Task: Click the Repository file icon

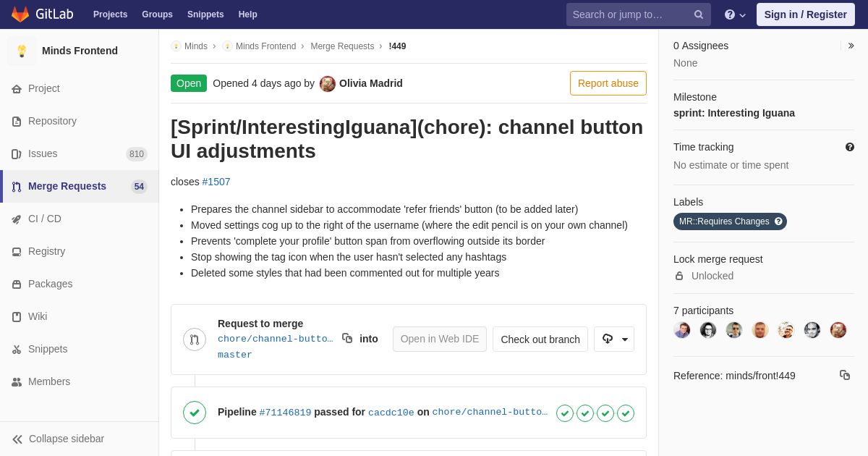Action: 17,122
